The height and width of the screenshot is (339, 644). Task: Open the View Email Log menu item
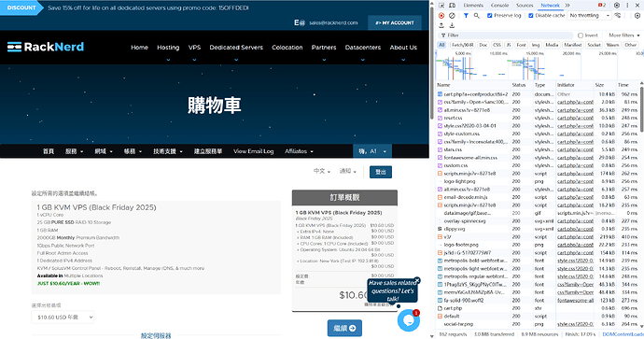point(254,151)
